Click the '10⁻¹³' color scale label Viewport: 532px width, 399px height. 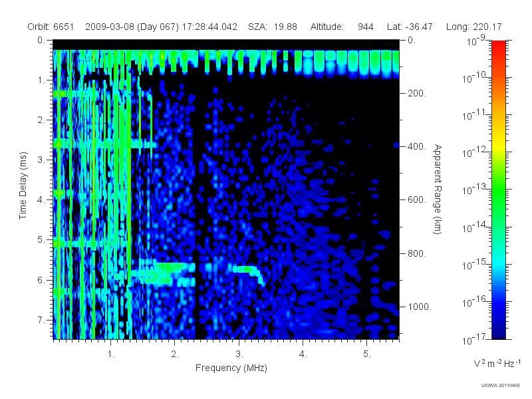(x=475, y=190)
